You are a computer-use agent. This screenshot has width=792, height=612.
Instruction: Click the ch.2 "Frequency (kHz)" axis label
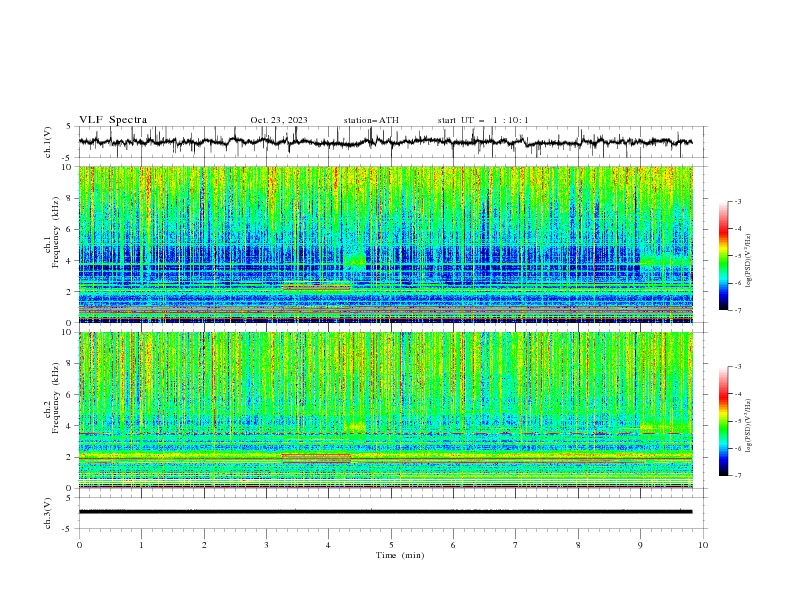[x=56, y=398]
